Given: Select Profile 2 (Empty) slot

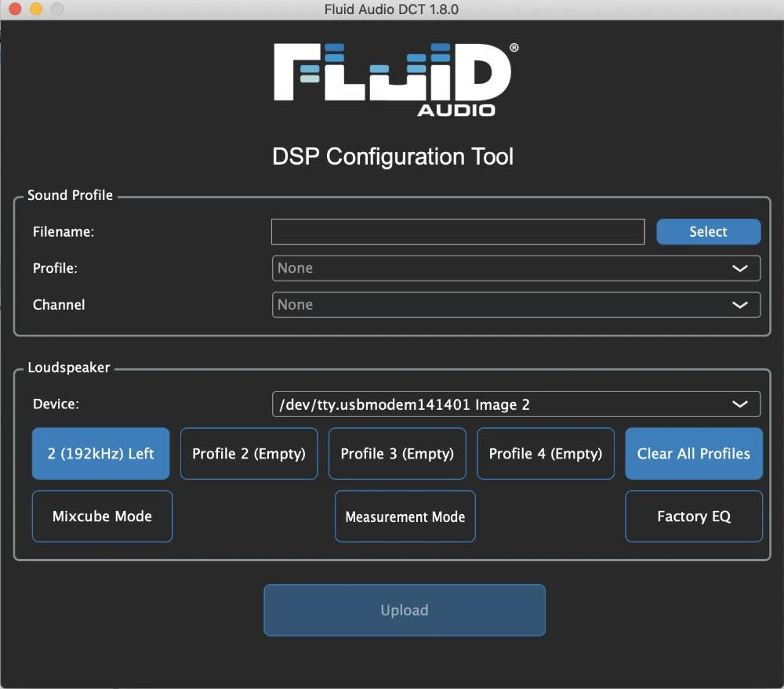Looking at the screenshot, I should pyautogui.click(x=249, y=453).
